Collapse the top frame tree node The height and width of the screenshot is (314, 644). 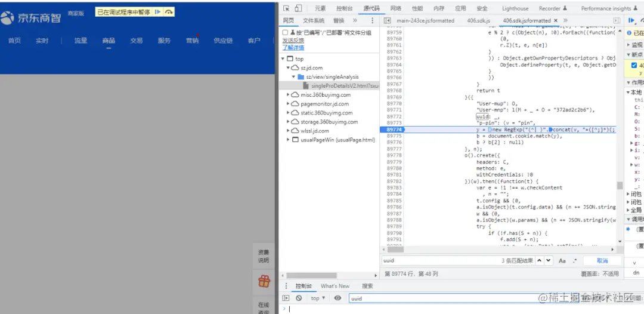tap(283, 59)
